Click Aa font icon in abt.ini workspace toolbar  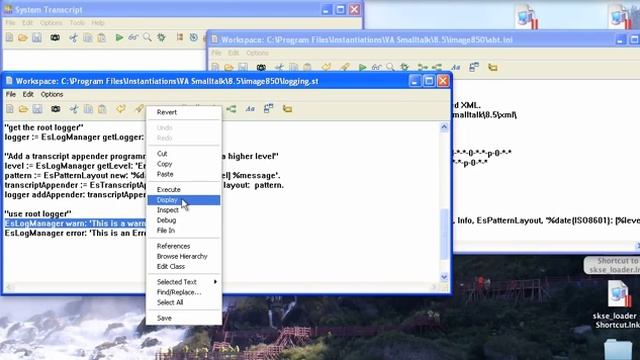pyautogui.click(x=456, y=67)
